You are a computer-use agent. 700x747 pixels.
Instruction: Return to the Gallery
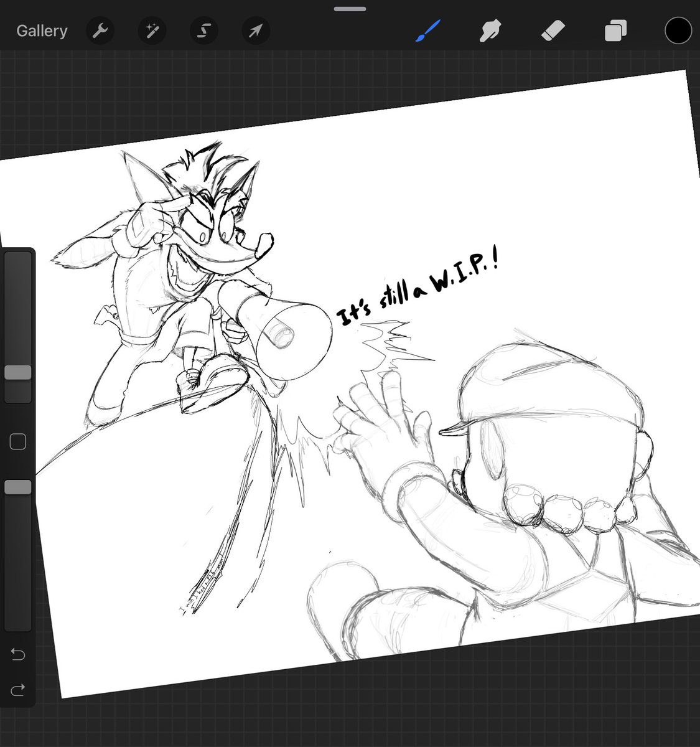tap(42, 31)
